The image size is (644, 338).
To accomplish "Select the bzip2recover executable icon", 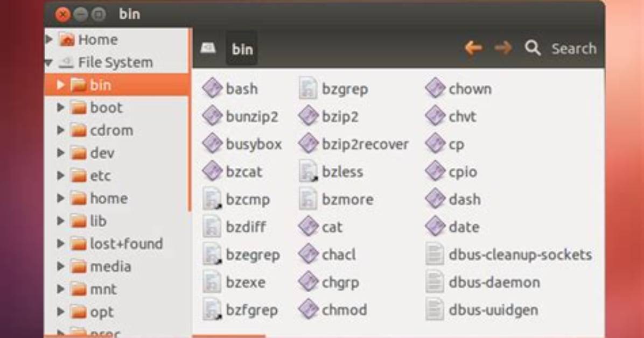I will point(309,144).
